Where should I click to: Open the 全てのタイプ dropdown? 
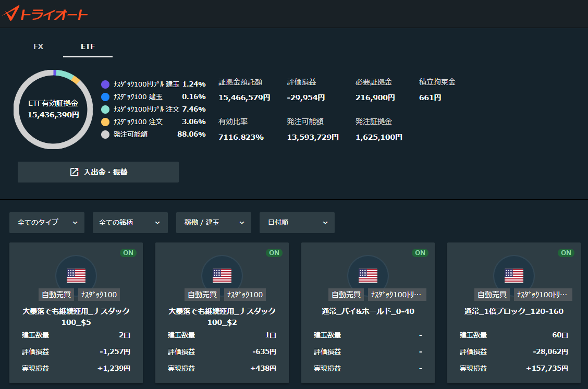[x=47, y=223]
